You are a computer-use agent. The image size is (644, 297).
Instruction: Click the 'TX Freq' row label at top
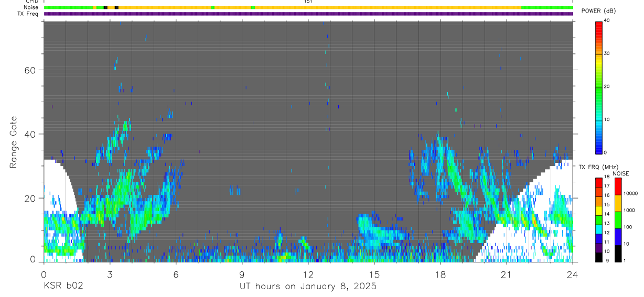click(28, 14)
